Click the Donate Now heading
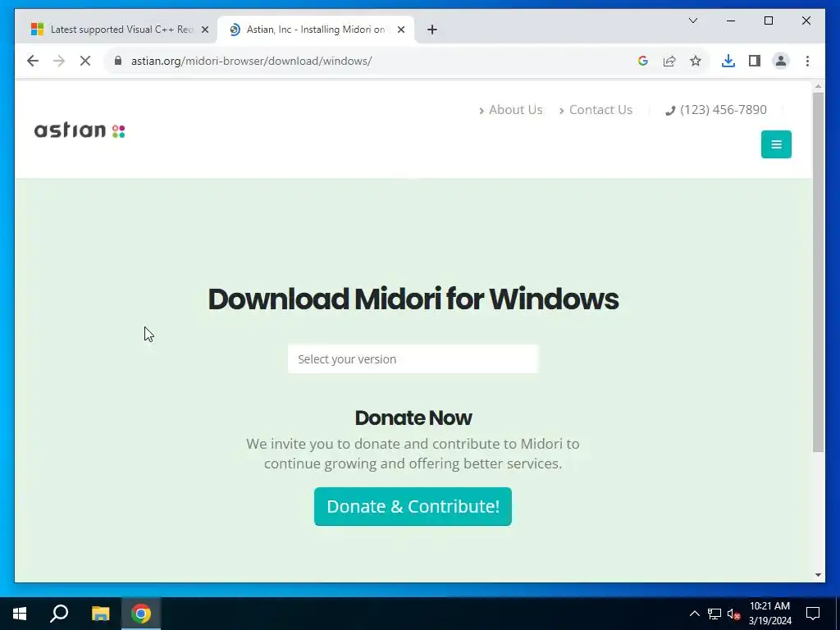The width and height of the screenshot is (840, 630). point(413,418)
